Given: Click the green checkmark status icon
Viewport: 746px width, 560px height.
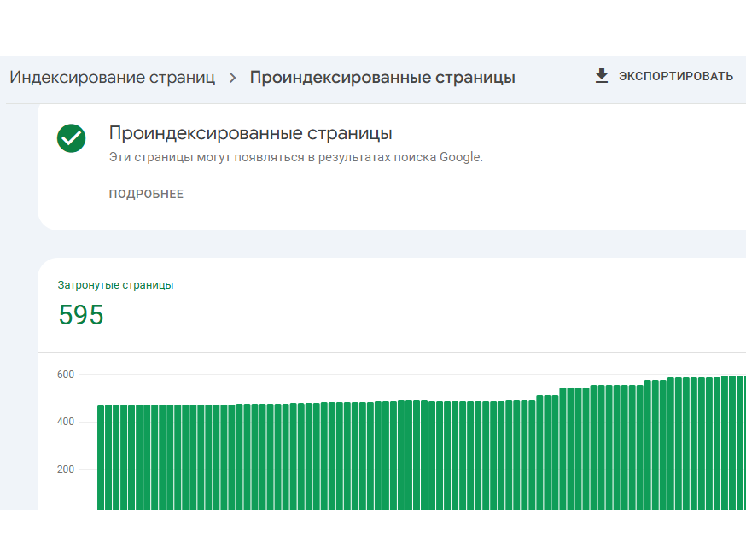Looking at the screenshot, I should click(72, 138).
